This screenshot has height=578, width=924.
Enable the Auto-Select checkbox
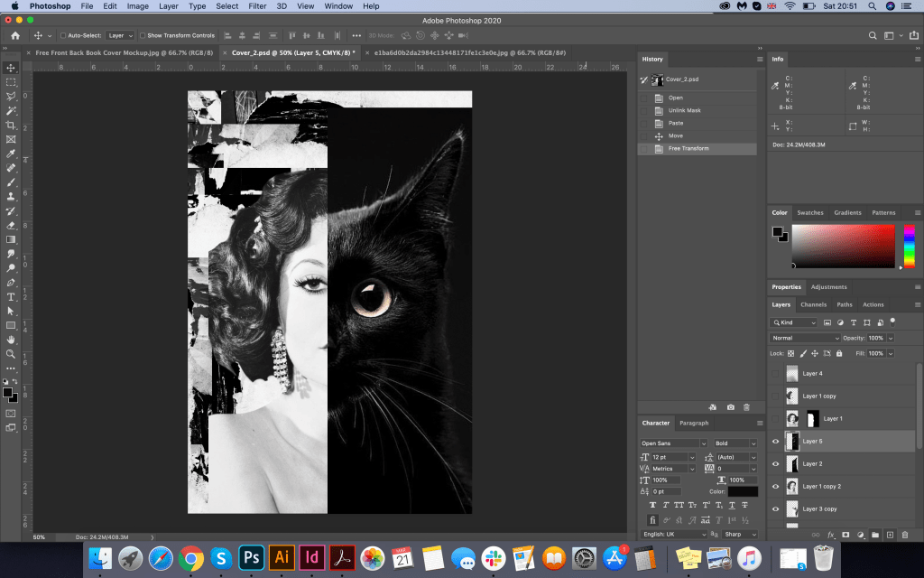click(x=63, y=35)
